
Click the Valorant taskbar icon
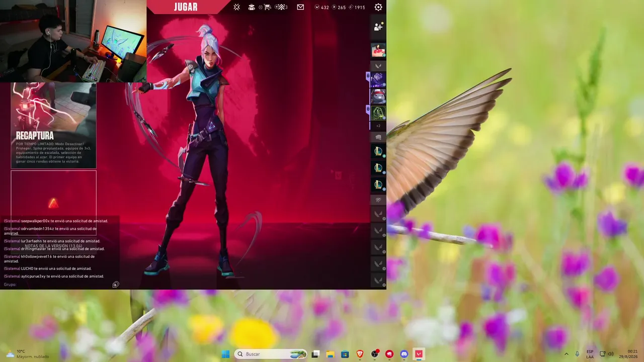click(x=419, y=354)
